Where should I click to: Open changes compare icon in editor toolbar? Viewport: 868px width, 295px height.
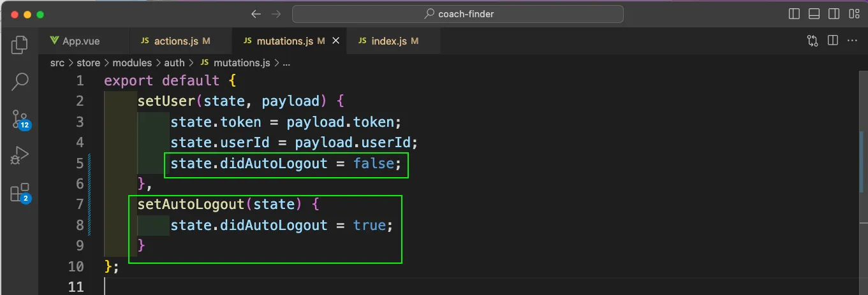[813, 41]
